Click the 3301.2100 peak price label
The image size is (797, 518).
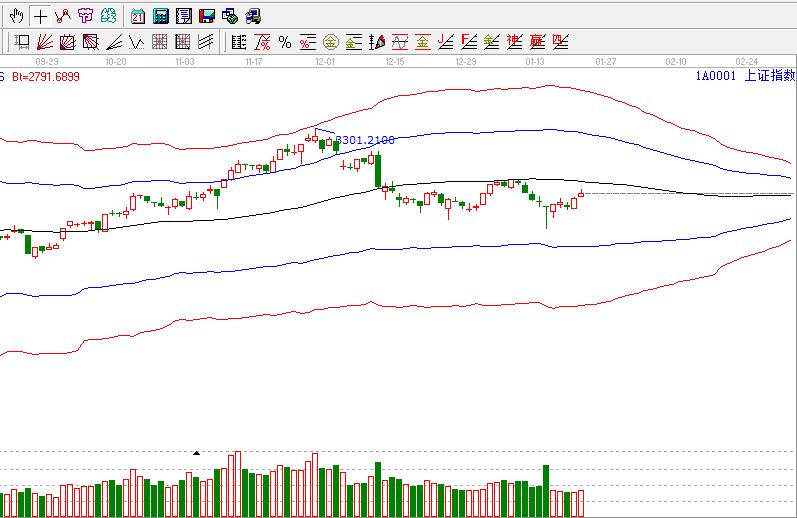(x=365, y=141)
